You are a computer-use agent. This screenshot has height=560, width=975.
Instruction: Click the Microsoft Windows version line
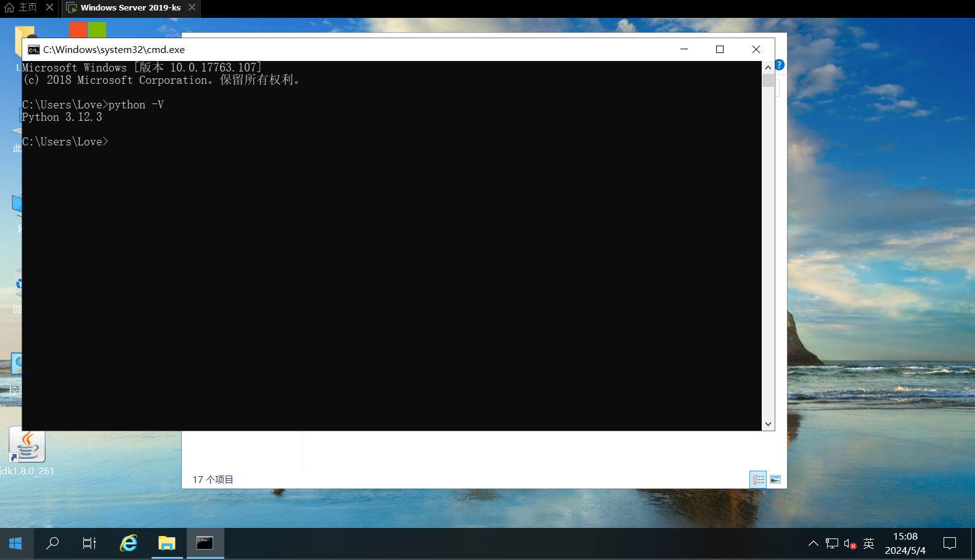[x=142, y=68]
